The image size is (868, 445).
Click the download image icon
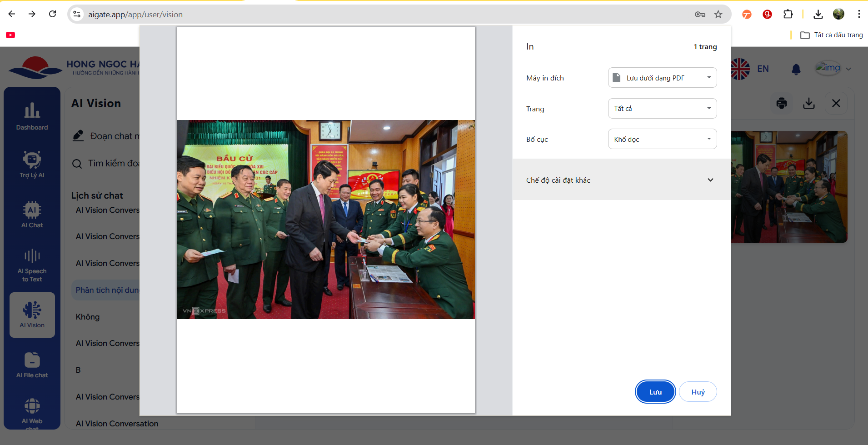[808, 103]
